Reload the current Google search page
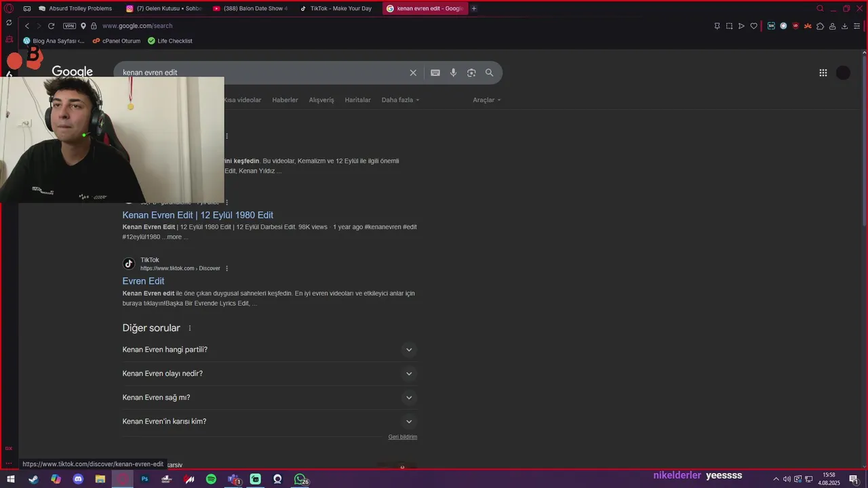The height and width of the screenshot is (488, 868). [x=51, y=26]
